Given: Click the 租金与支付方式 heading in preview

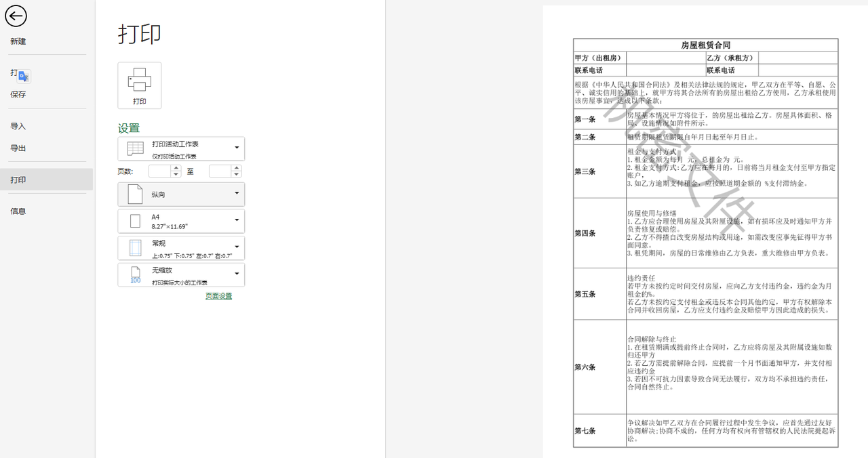Looking at the screenshot, I should click(652, 152).
